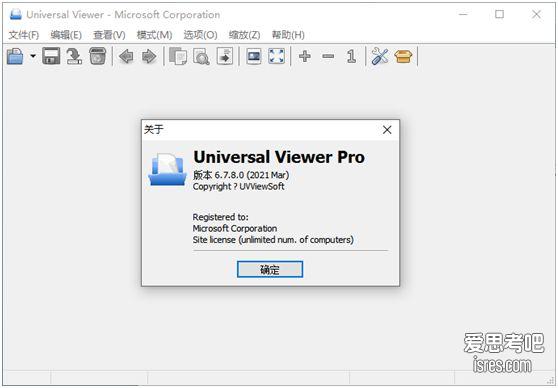Click the Go to page arrow icon

(x=225, y=56)
